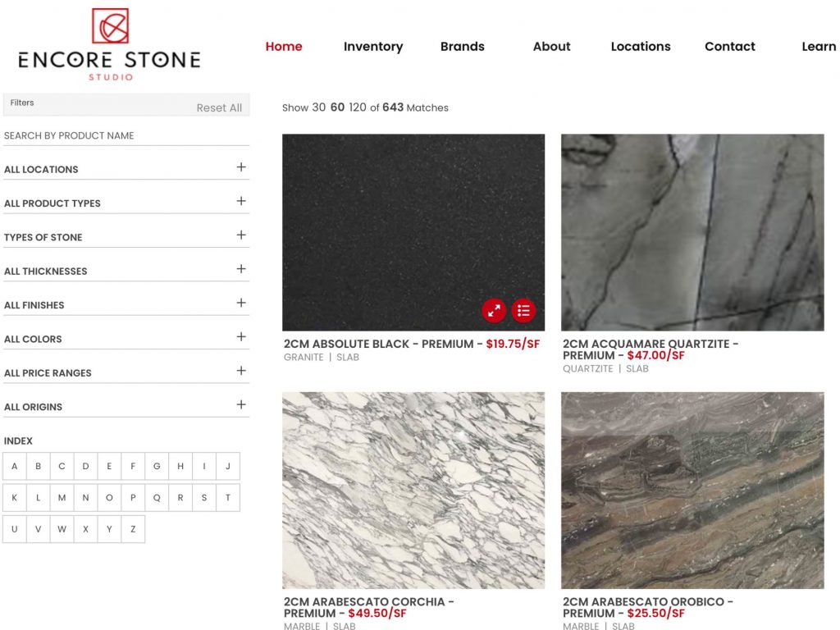Image resolution: width=840 pixels, height=630 pixels.
Task: Select index letter A
Action: click(15, 466)
